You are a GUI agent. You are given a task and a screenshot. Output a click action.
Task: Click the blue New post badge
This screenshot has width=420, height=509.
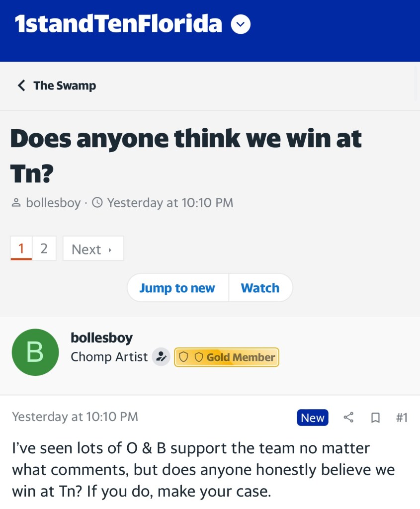pyautogui.click(x=313, y=418)
